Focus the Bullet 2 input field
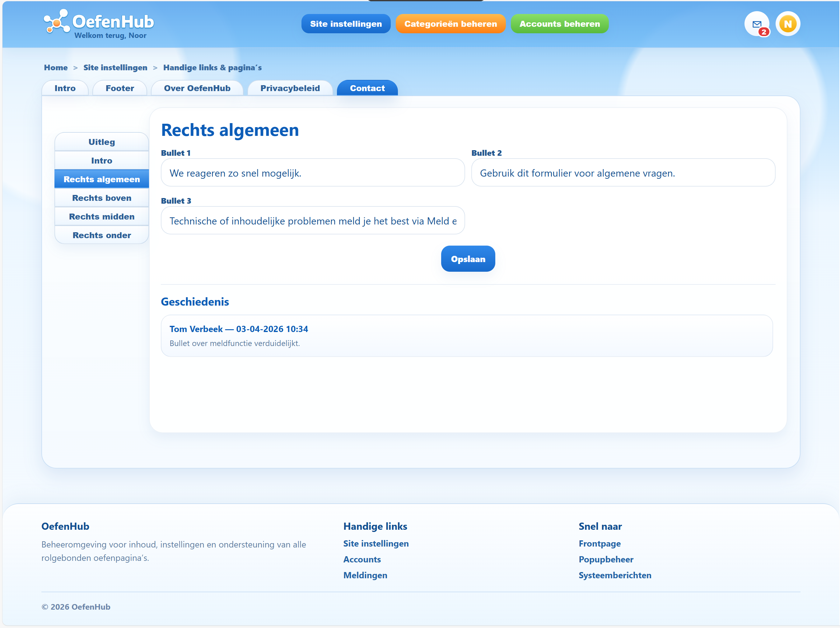 pos(623,173)
